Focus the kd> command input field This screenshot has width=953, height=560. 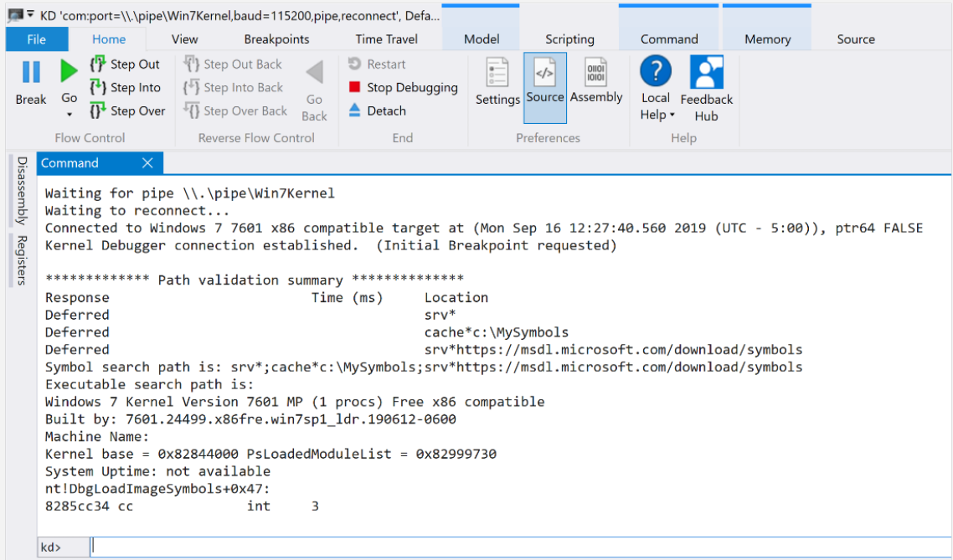coord(502,547)
